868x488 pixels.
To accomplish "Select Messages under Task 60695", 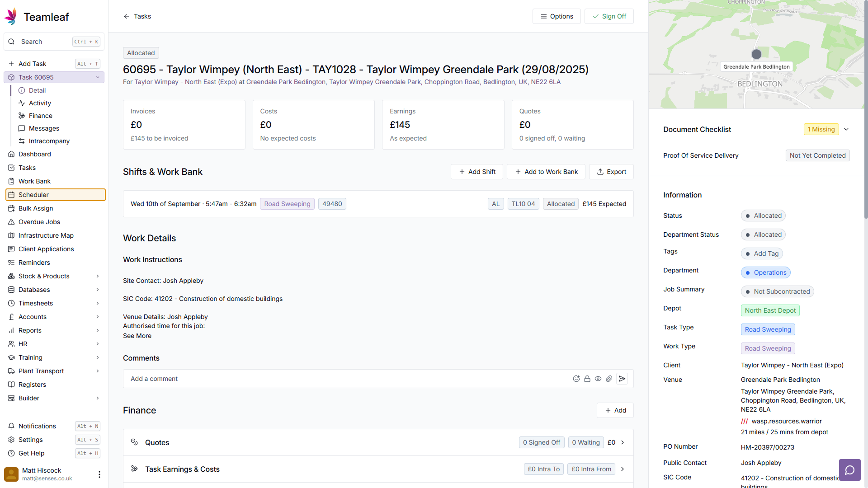I will [x=59, y=128].
